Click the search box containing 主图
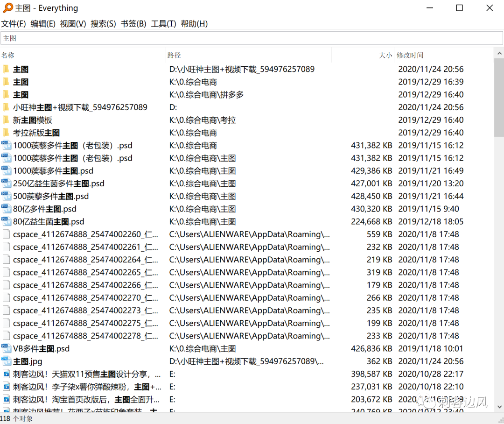This screenshot has height=424, width=504. (252, 38)
